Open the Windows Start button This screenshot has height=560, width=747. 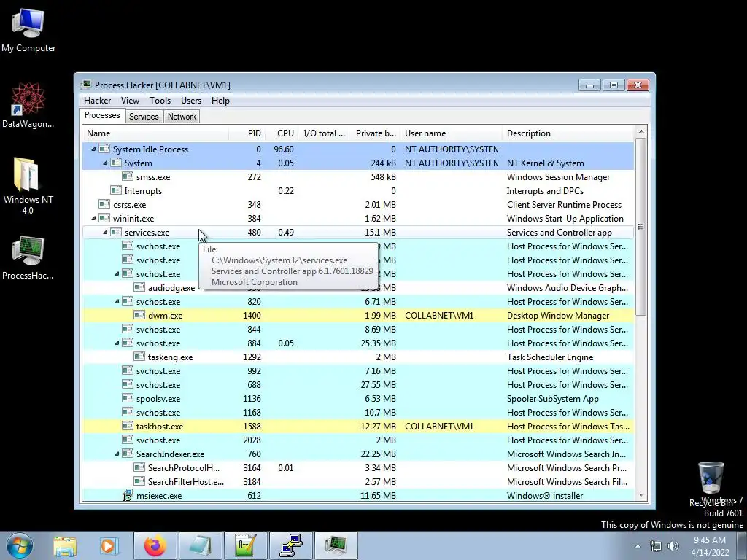pos(19,545)
